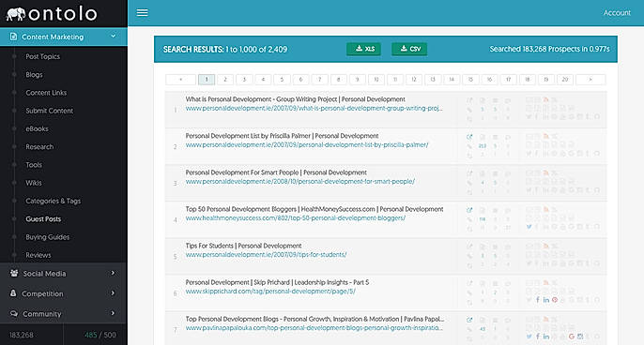
Task: Click the Competition lock icon
Action: (13, 293)
